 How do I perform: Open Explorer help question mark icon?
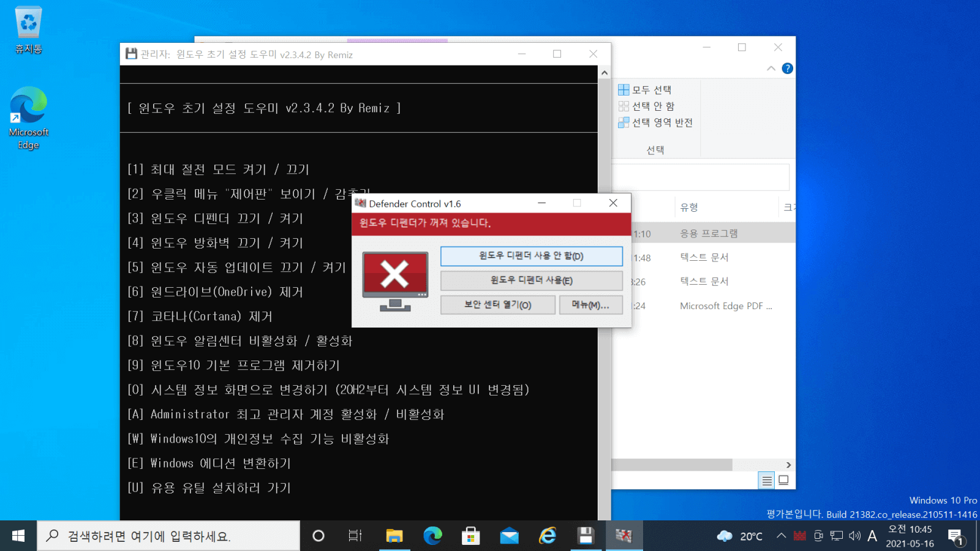coord(788,69)
